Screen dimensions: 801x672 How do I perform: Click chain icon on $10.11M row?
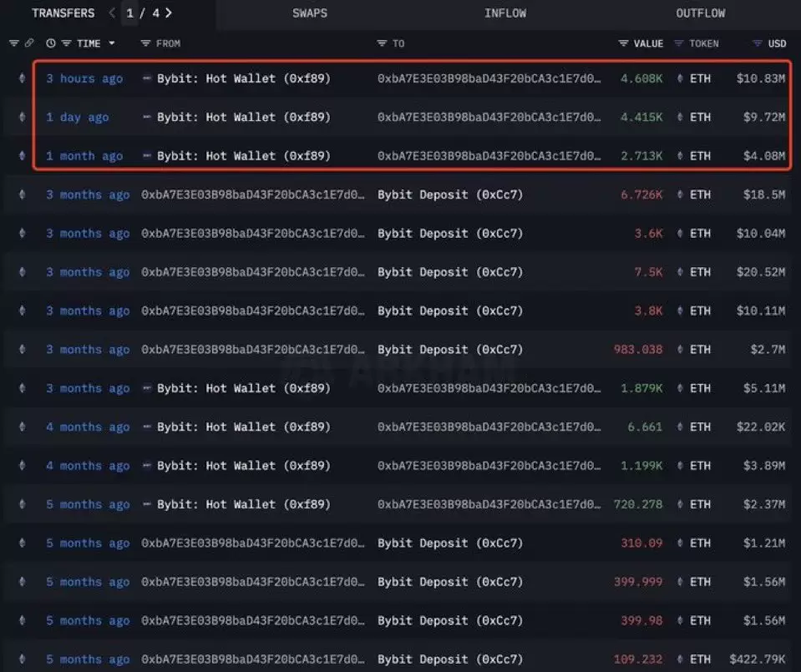pos(22,311)
